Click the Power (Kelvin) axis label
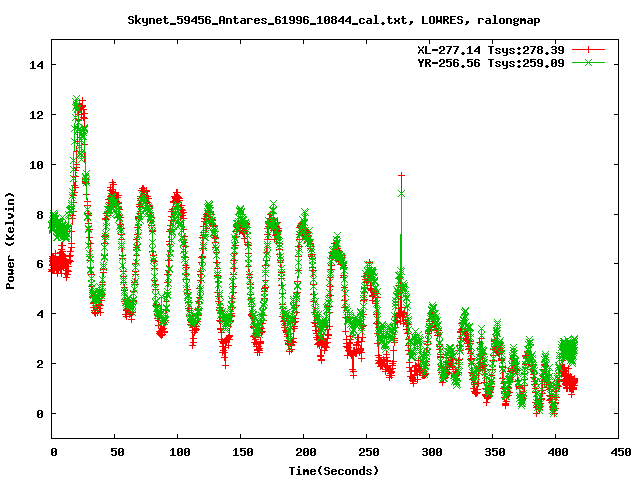 coord(10,241)
